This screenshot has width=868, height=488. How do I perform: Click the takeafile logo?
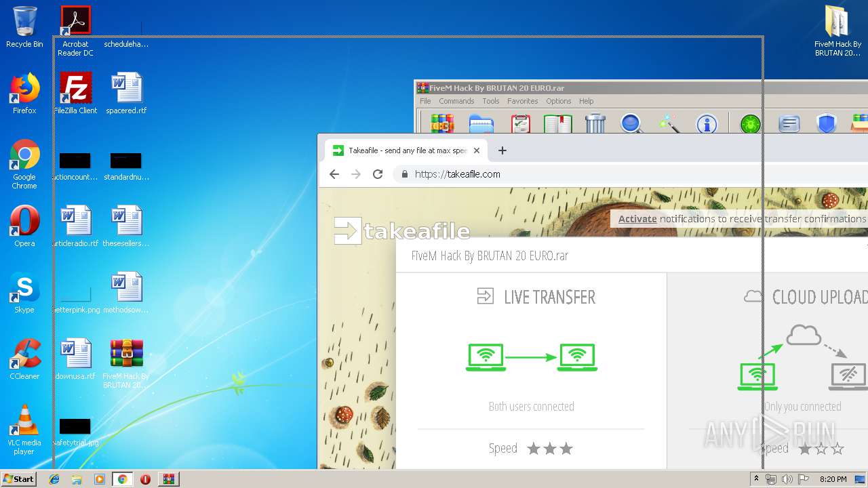tap(401, 230)
